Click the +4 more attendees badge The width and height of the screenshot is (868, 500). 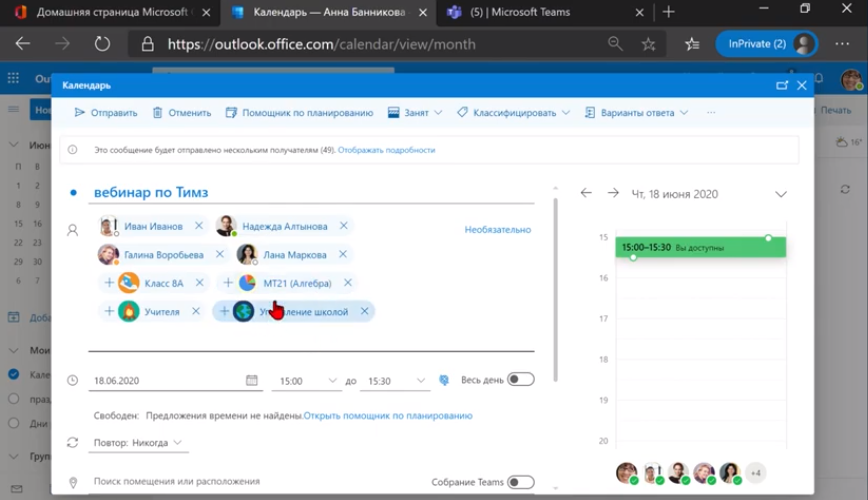click(756, 473)
